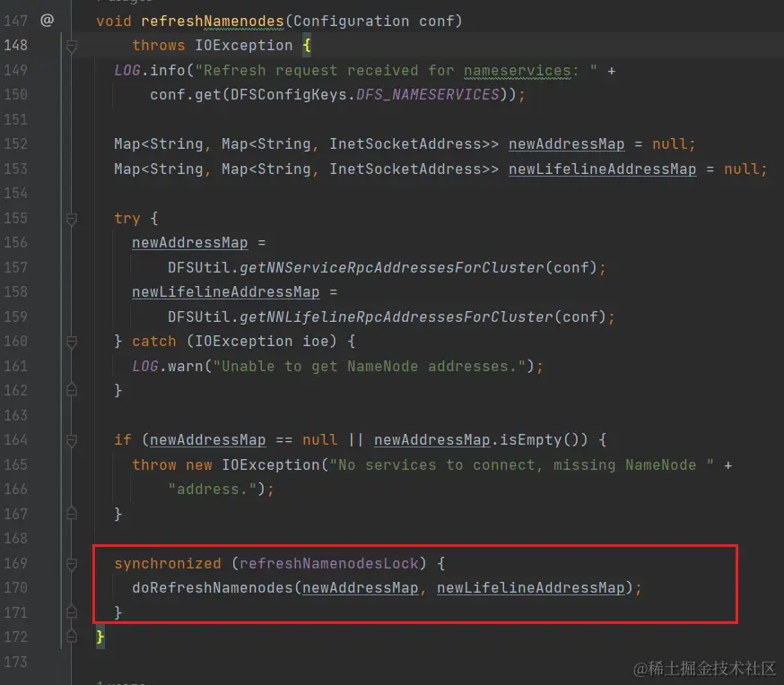Click the ioe exception variable
The width and height of the screenshot is (784, 685).
pos(316,342)
